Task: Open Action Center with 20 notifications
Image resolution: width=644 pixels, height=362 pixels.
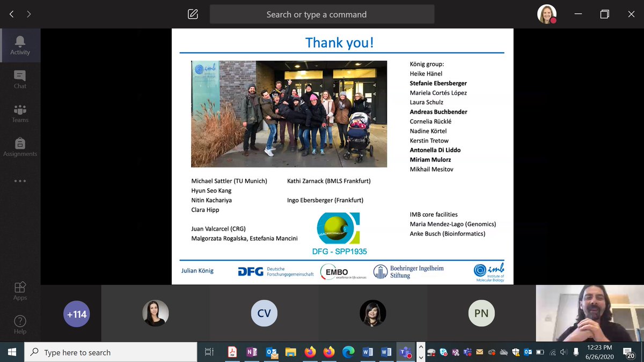Action: coord(628,352)
